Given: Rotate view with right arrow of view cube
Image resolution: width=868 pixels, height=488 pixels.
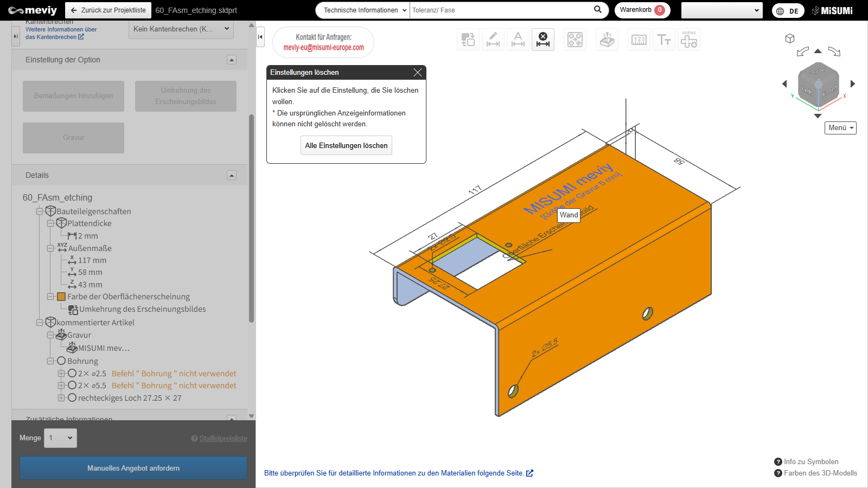Looking at the screenshot, I should pyautogui.click(x=853, y=84).
